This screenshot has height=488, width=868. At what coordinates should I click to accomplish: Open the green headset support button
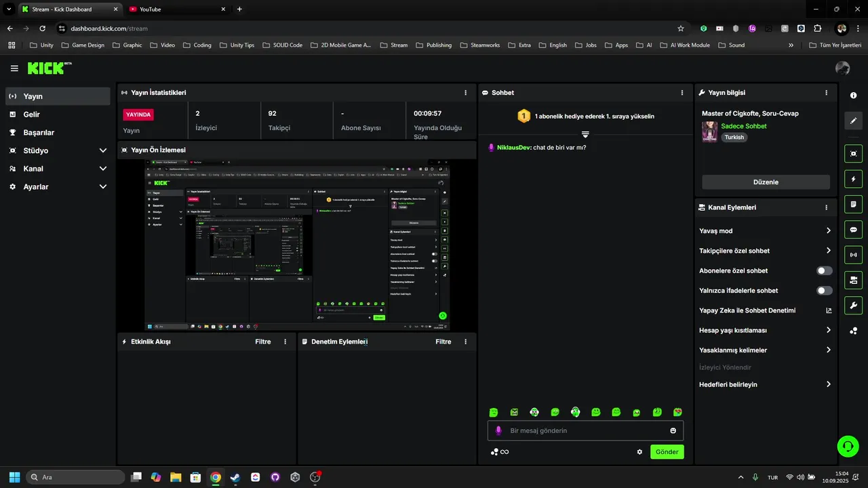point(848,446)
